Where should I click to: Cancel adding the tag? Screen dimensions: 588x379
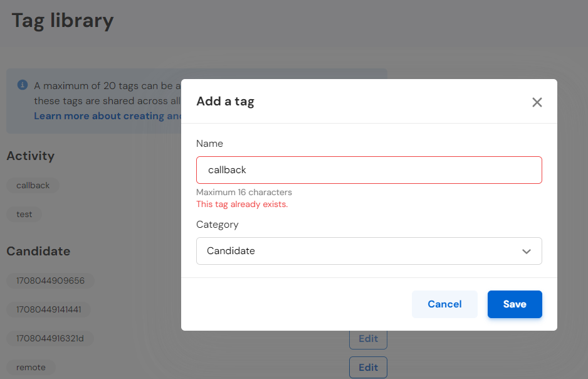click(444, 304)
